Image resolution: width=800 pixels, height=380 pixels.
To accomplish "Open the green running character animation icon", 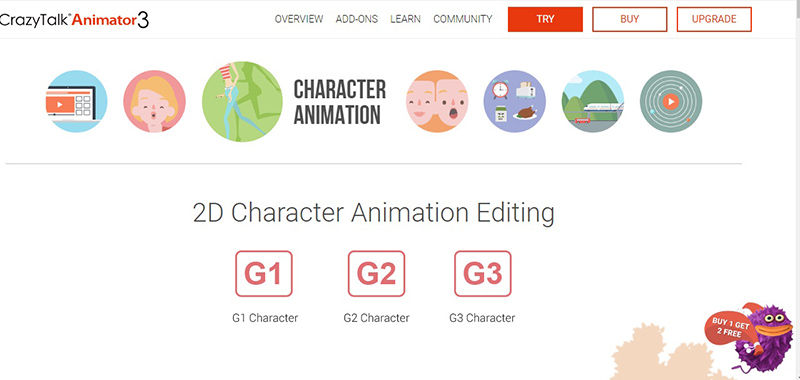I will (242, 102).
